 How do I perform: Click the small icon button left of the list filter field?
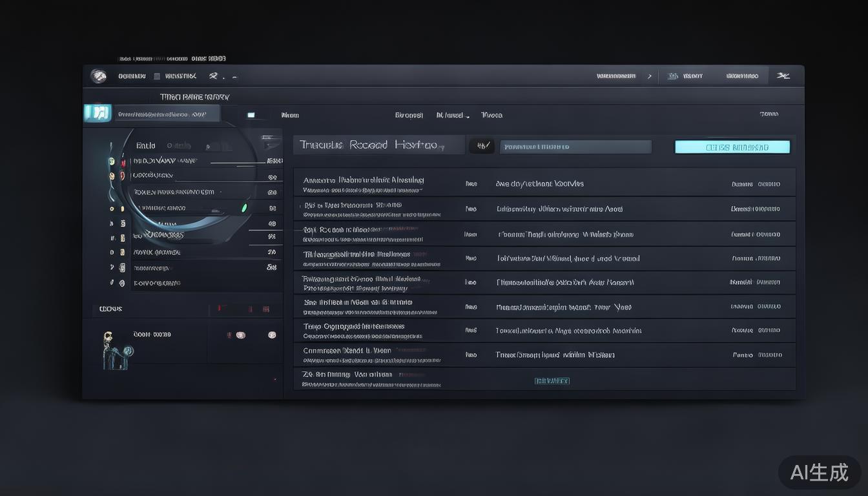pyautogui.click(x=482, y=147)
